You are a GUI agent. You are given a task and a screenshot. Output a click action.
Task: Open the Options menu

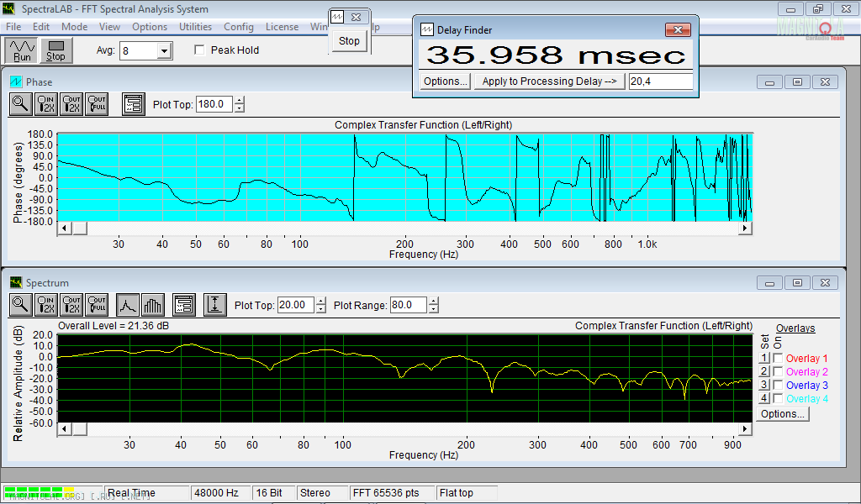coord(150,27)
